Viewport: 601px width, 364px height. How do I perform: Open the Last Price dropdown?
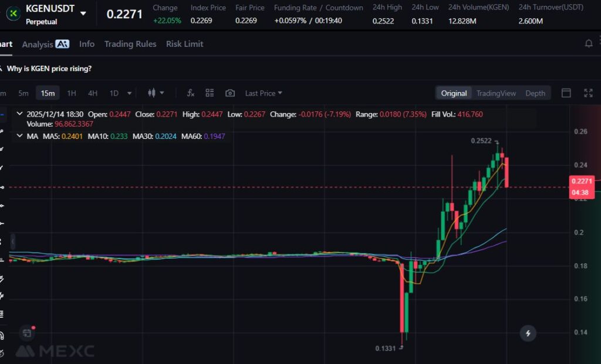point(263,93)
